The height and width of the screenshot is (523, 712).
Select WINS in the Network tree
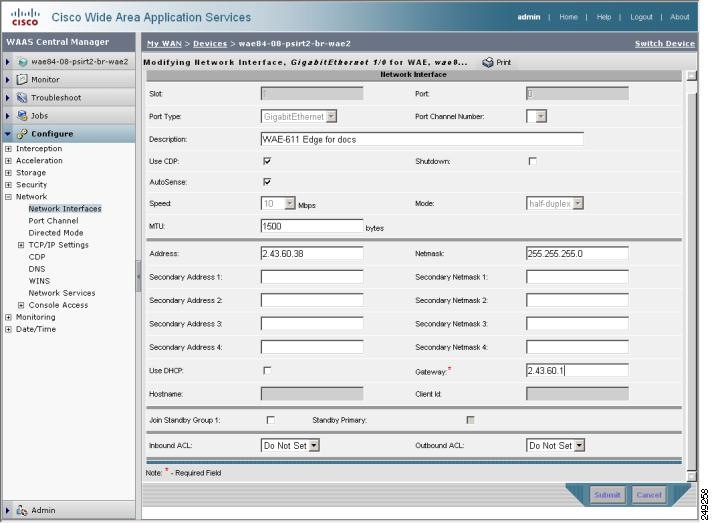tap(39, 281)
